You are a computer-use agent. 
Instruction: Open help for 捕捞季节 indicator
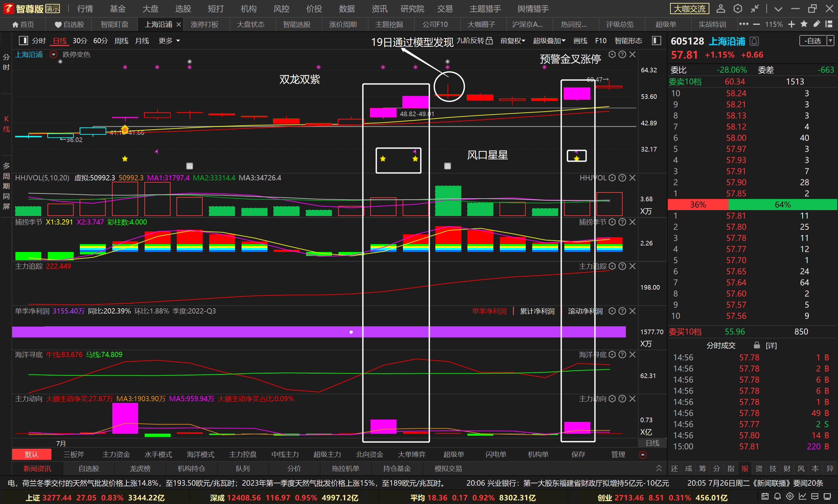click(x=622, y=222)
